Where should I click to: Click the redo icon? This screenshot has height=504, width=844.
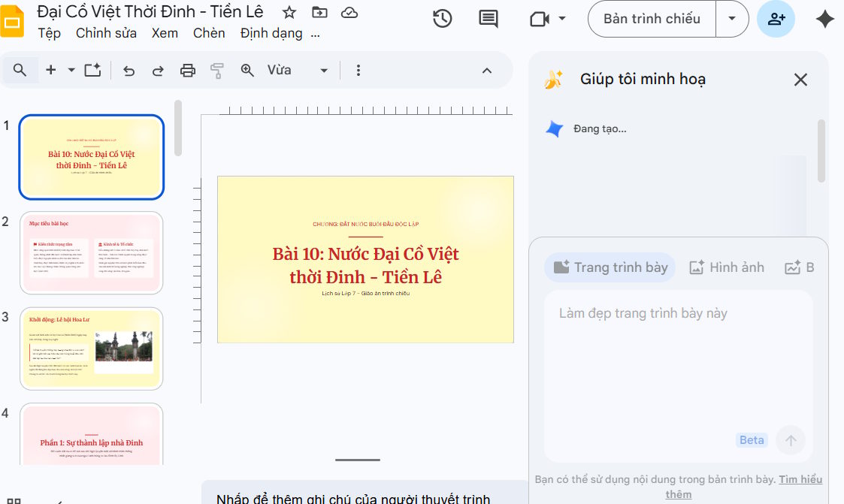pyautogui.click(x=157, y=70)
